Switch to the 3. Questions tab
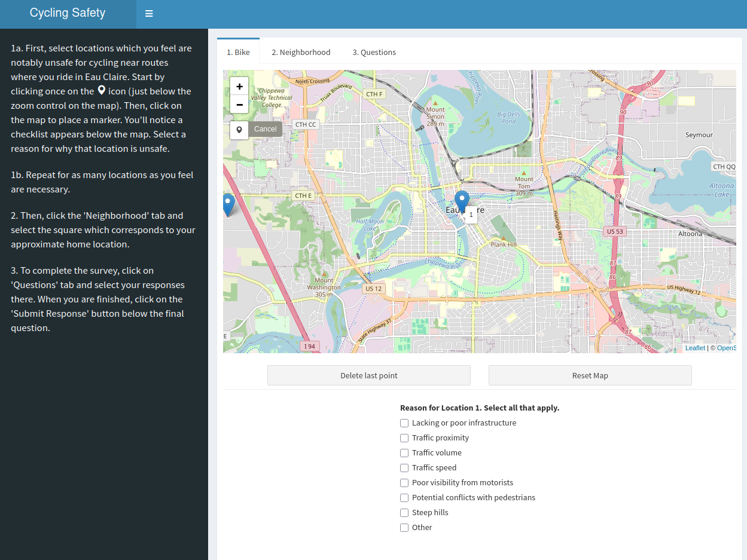The height and width of the screenshot is (560, 747). [374, 52]
